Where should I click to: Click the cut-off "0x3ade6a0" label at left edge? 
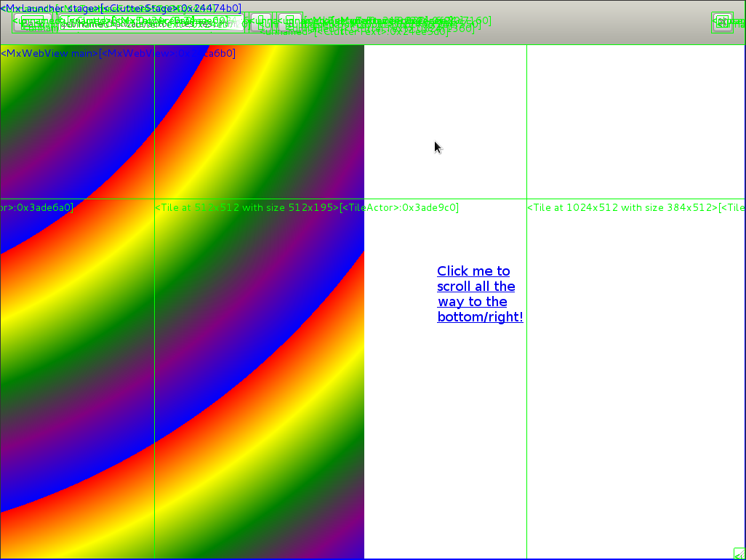[36, 208]
